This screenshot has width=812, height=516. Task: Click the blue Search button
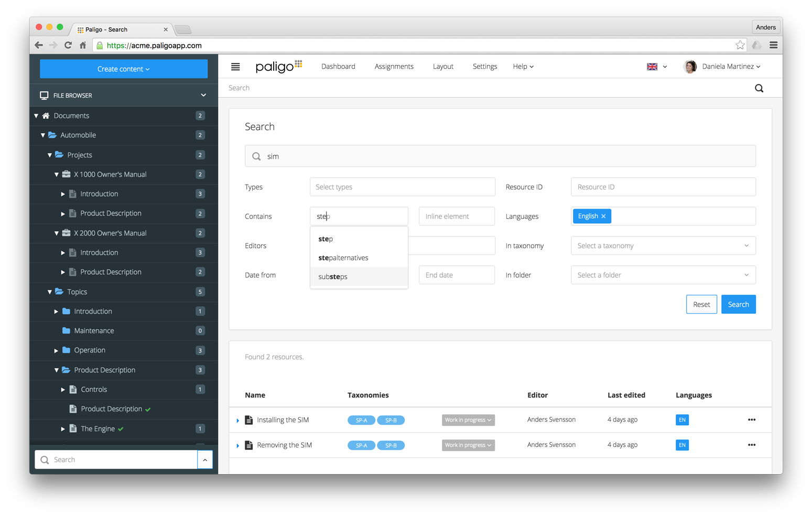[738, 304]
